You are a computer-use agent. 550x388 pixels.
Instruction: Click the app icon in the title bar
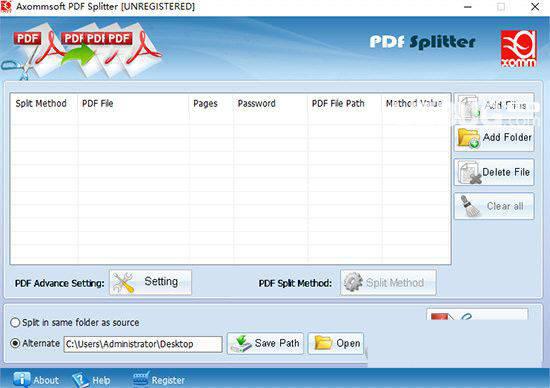tap(6, 7)
